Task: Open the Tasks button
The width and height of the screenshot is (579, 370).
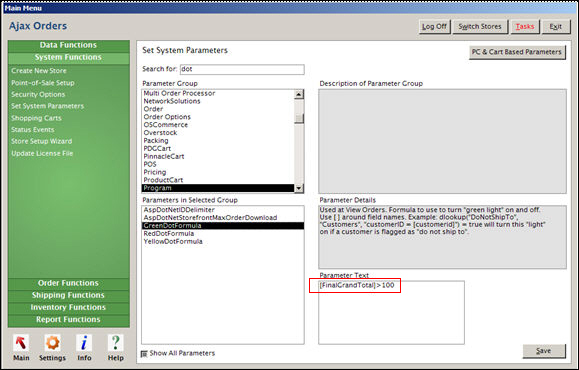Action: 525,27
